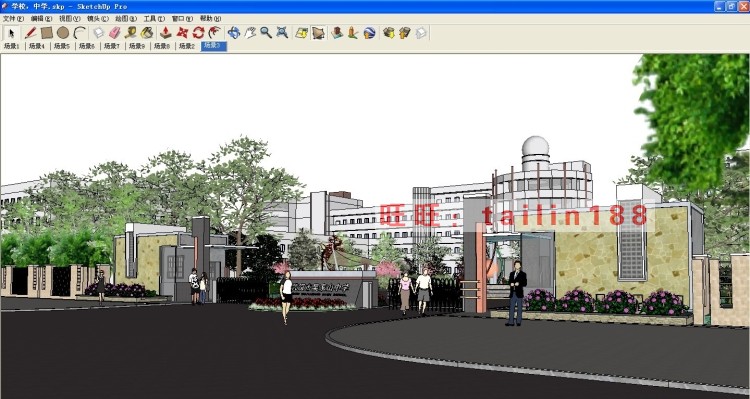Select the Push/Pull tool

pyautogui.click(x=166, y=33)
